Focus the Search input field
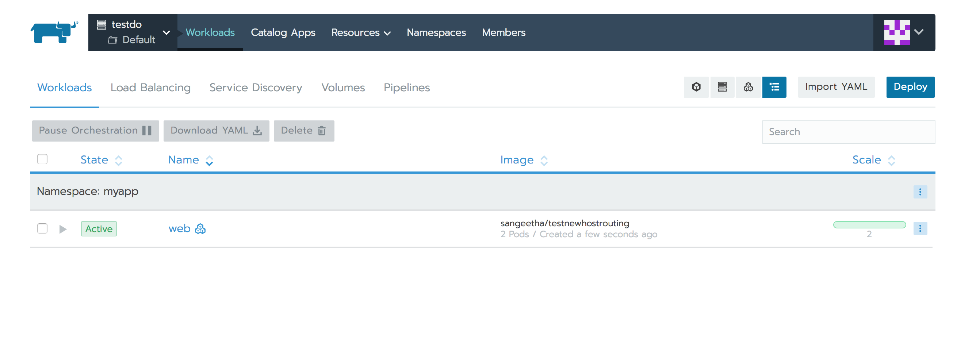This screenshot has height=351, width=980. 848,132
